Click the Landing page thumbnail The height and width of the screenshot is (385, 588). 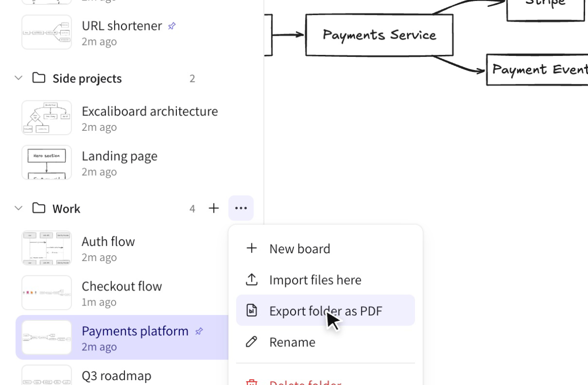(47, 162)
